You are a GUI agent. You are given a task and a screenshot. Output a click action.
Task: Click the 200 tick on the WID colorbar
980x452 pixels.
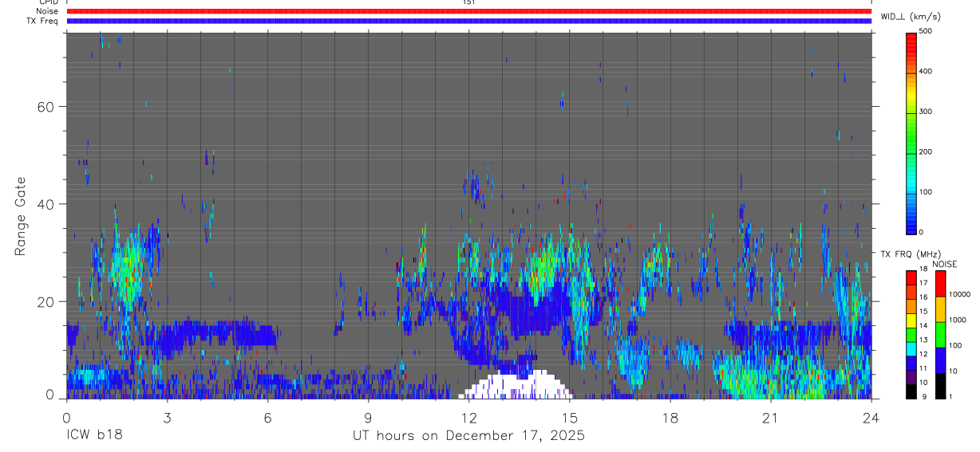(x=926, y=151)
